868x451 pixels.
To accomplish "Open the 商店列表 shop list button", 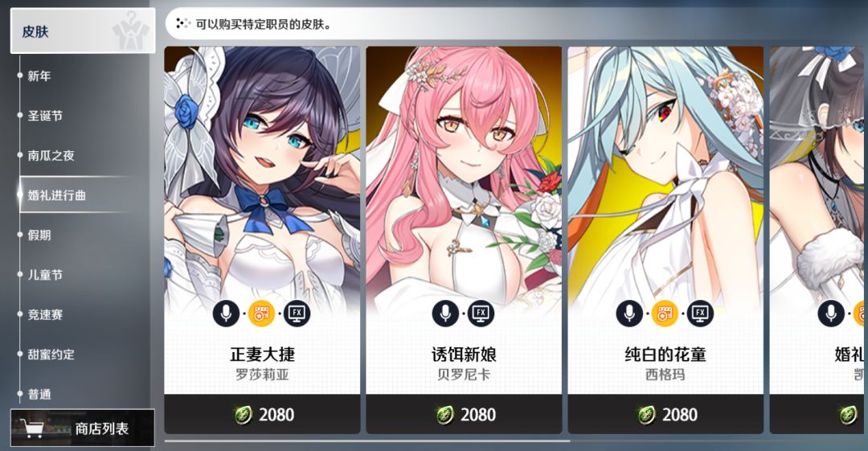I will (83, 428).
